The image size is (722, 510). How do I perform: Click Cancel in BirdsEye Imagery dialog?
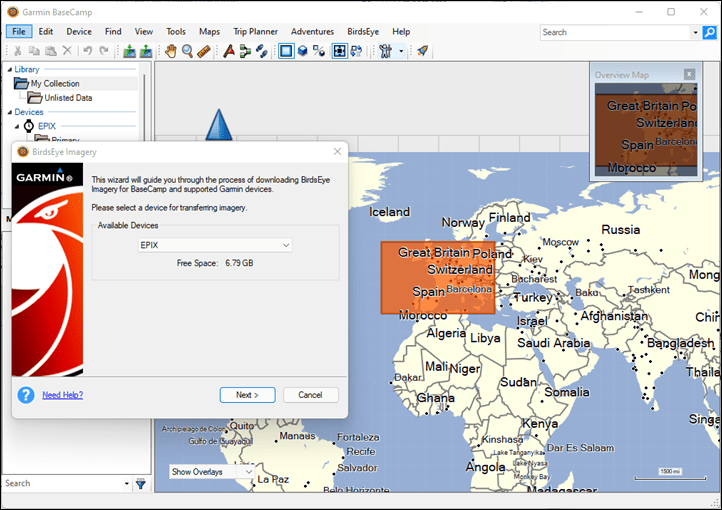tap(310, 395)
